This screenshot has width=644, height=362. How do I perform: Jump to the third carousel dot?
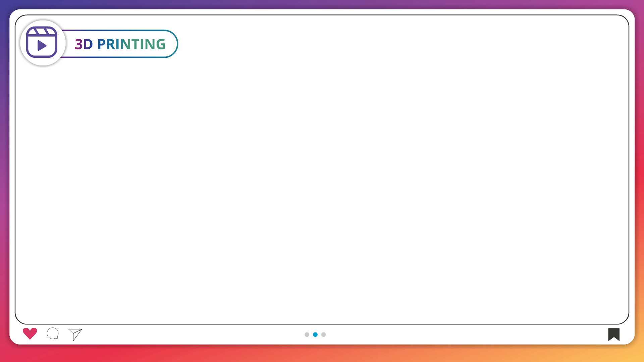tap(323, 334)
